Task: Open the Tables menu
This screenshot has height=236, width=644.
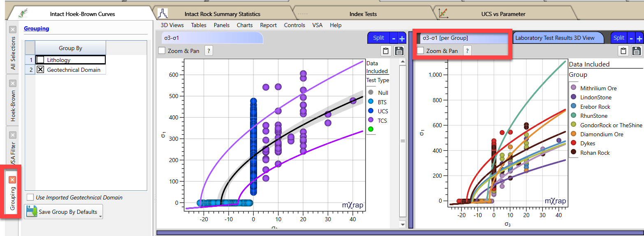Action: [x=199, y=25]
